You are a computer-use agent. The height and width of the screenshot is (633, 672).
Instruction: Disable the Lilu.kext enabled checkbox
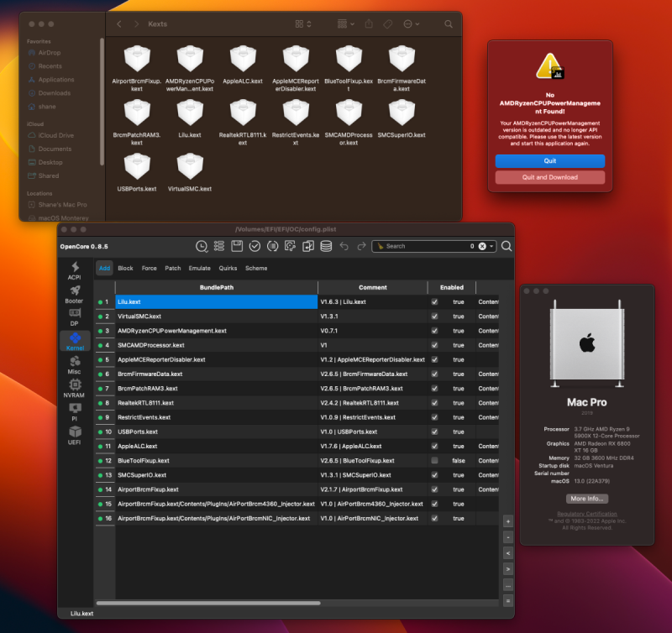click(434, 301)
